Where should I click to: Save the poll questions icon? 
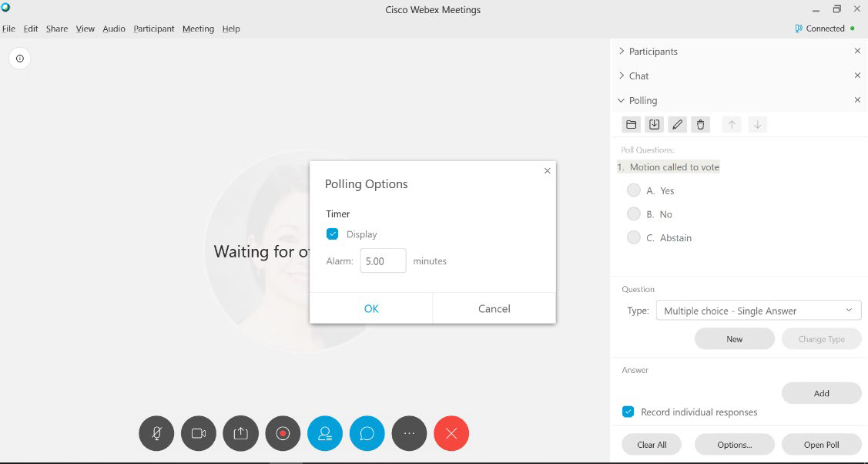pyautogui.click(x=655, y=125)
